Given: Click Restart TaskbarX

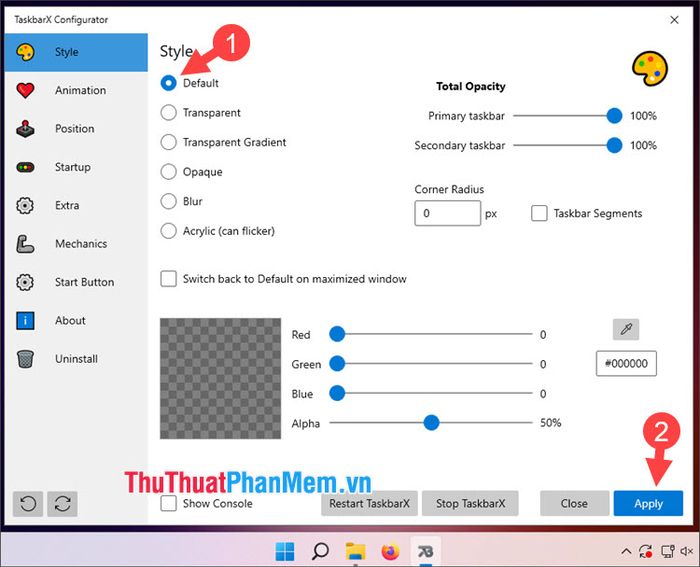Looking at the screenshot, I should [x=369, y=504].
